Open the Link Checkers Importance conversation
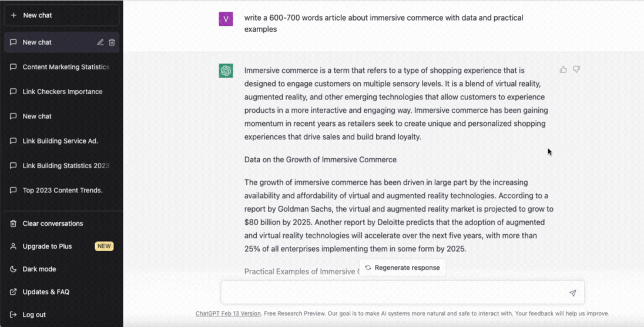Viewport: 644px width, 327px height. point(62,92)
